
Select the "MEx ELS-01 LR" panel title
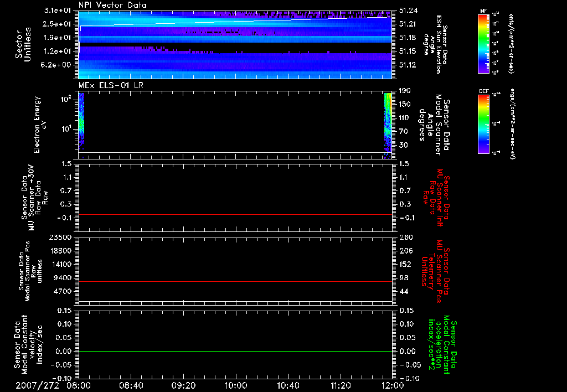coord(111,85)
